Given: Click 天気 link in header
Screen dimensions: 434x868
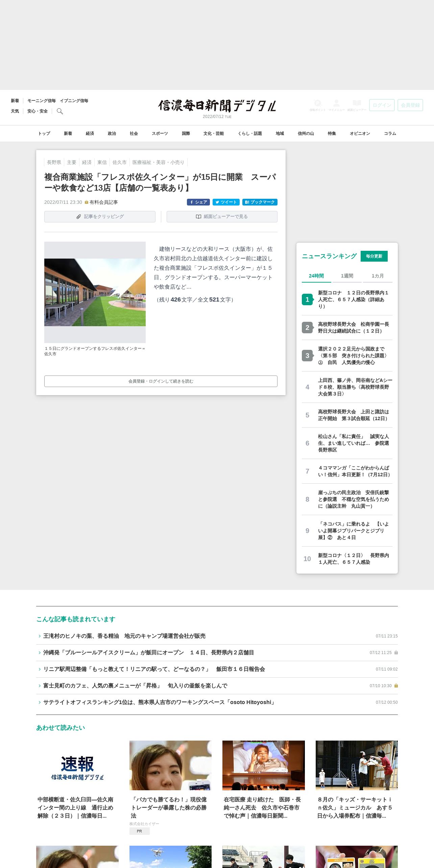Looking at the screenshot, I should [x=15, y=111].
